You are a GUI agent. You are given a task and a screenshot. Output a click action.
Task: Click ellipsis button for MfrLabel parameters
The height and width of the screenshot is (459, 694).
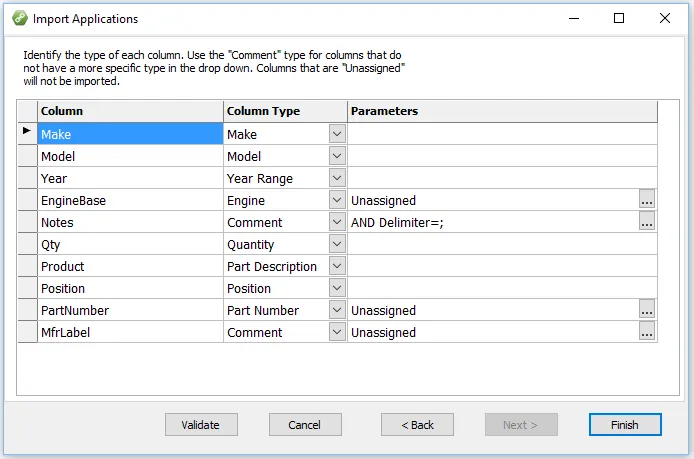647,333
